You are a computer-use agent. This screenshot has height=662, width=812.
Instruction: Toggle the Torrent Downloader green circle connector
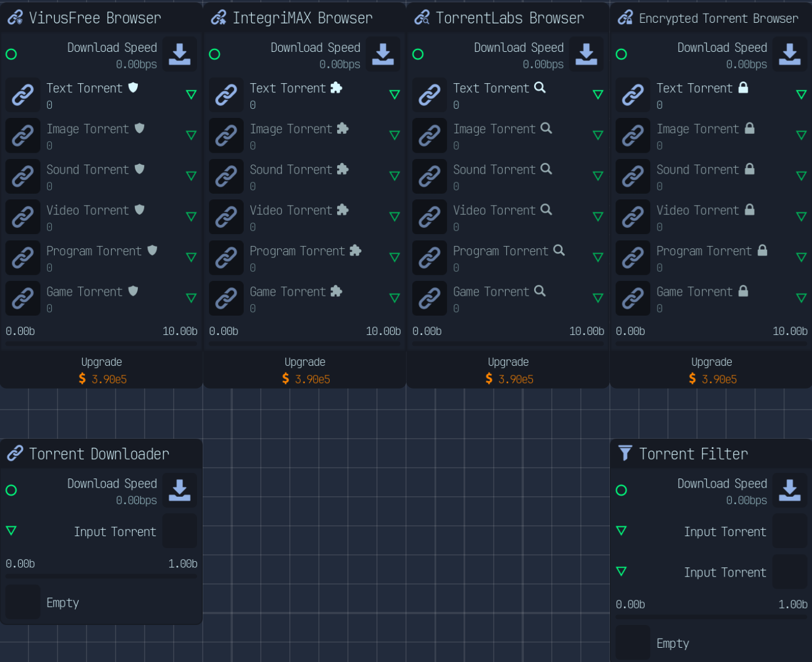(11, 490)
